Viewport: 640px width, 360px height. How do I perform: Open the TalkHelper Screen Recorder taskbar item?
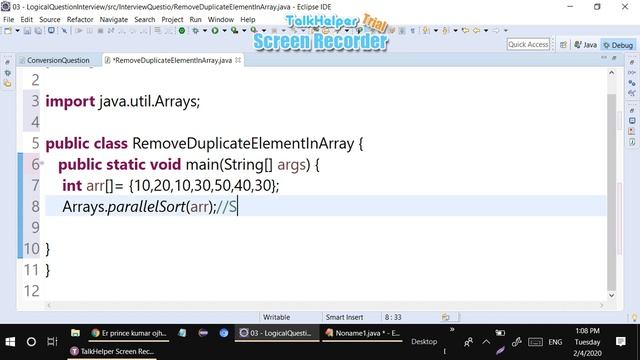112,351
